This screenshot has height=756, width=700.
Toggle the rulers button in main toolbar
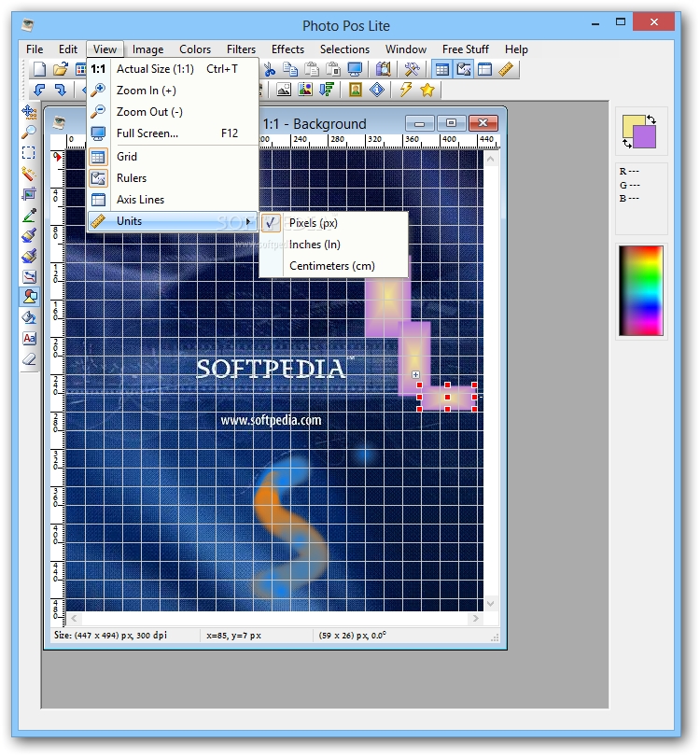(x=463, y=69)
